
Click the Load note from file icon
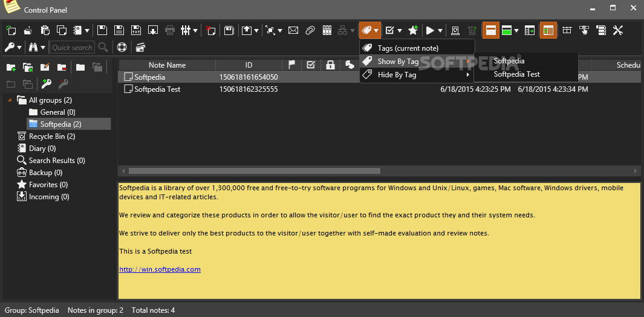(28, 30)
